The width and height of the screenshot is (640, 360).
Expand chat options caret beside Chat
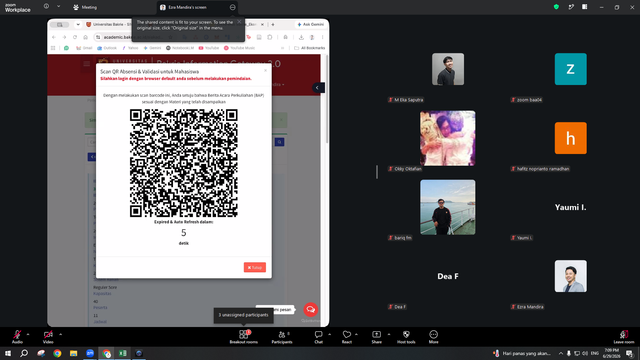(329, 334)
